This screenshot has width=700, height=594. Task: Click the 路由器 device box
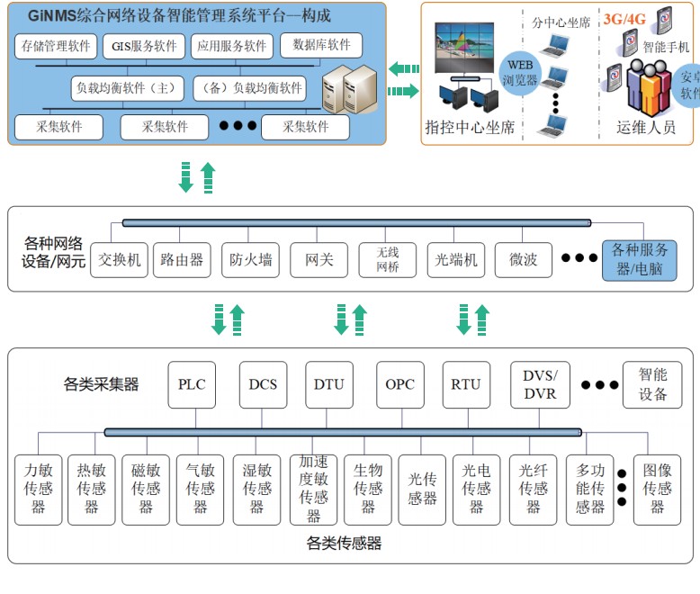[182, 260]
